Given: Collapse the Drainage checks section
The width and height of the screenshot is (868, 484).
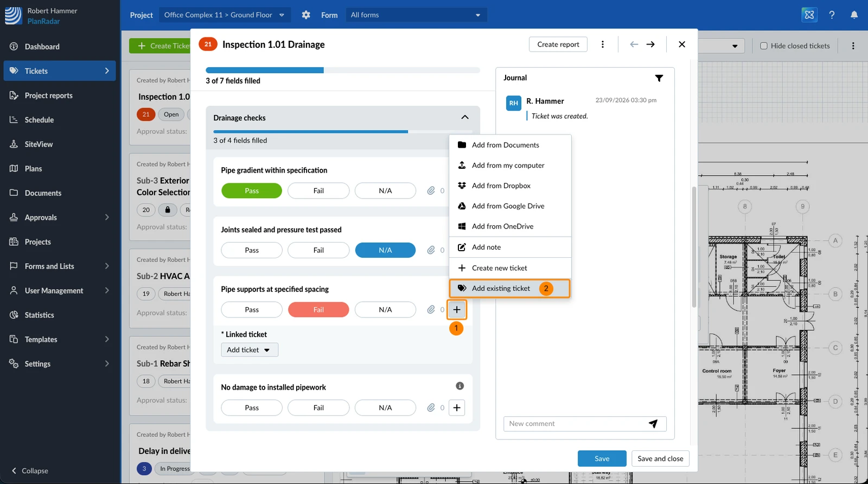Looking at the screenshot, I should 465,117.
